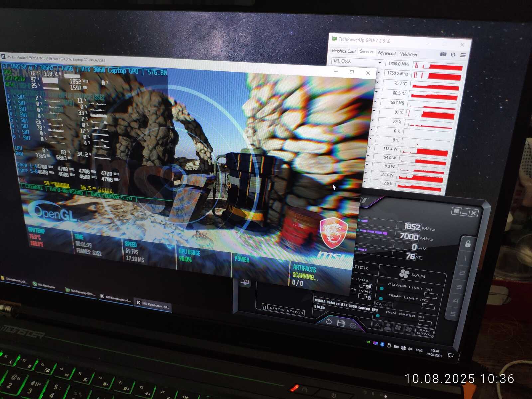Click the +0 memory clock offset field
532x399 pixels.
pyautogui.click(x=365, y=297)
